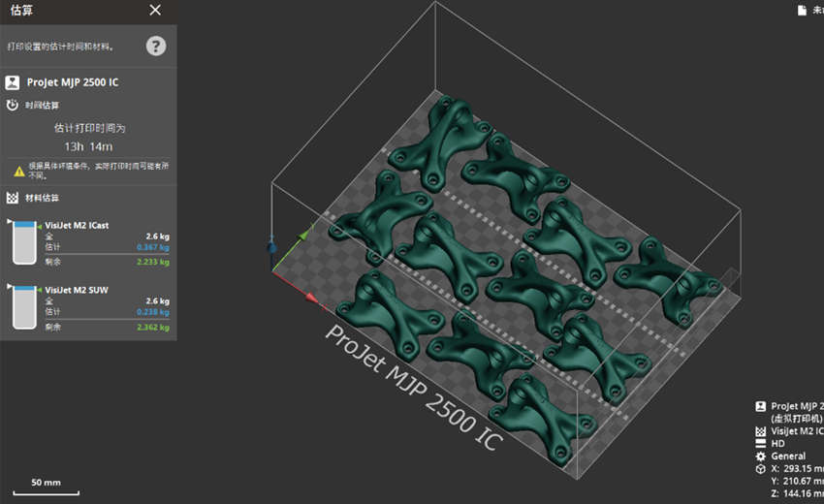Click the 时间估算 clock icon
The image size is (824, 504).
[12, 105]
